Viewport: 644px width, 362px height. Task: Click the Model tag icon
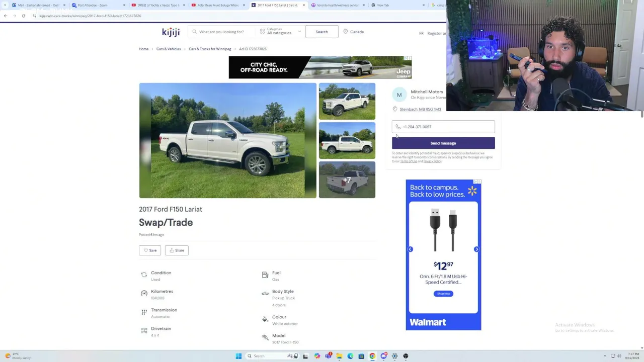tap(265, 337)
